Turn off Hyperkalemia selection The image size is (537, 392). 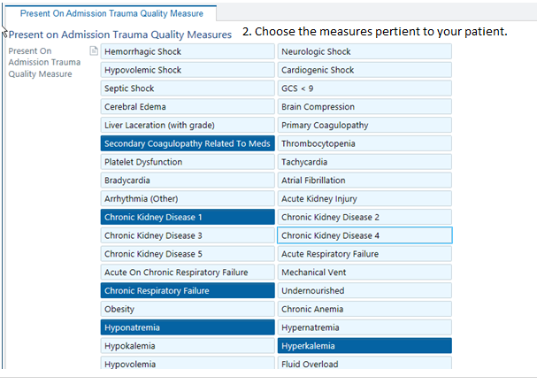[364, 346]
